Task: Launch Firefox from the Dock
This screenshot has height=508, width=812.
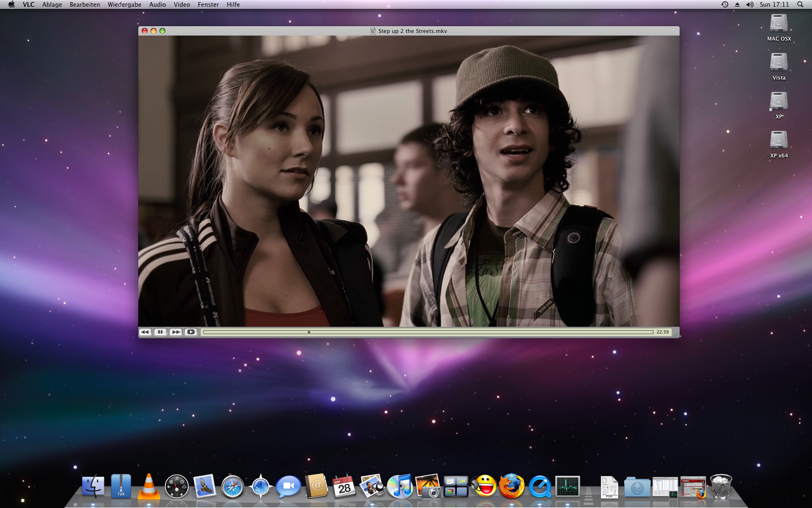Action: pos(512,486)
